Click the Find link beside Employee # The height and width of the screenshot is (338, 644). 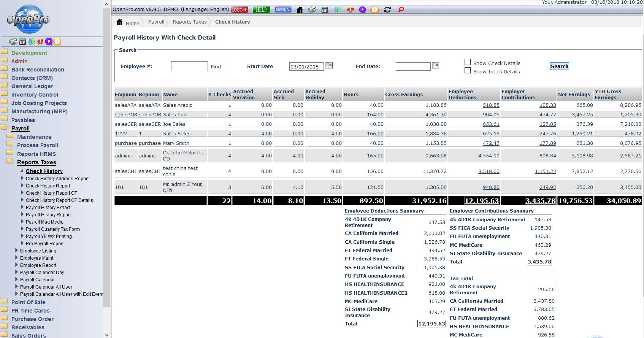click(x=216, y=67)
